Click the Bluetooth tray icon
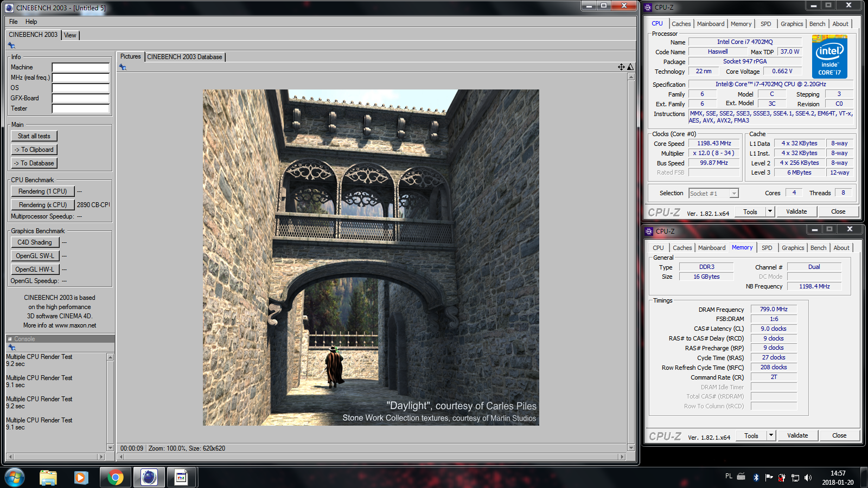This screenshot has width=868, height=488. coord(756,478)
